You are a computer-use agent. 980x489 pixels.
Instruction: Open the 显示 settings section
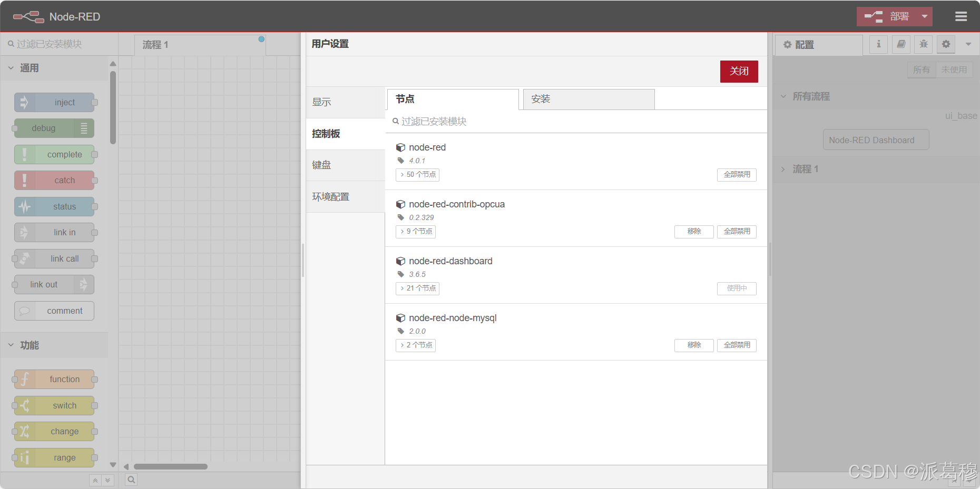346,102
